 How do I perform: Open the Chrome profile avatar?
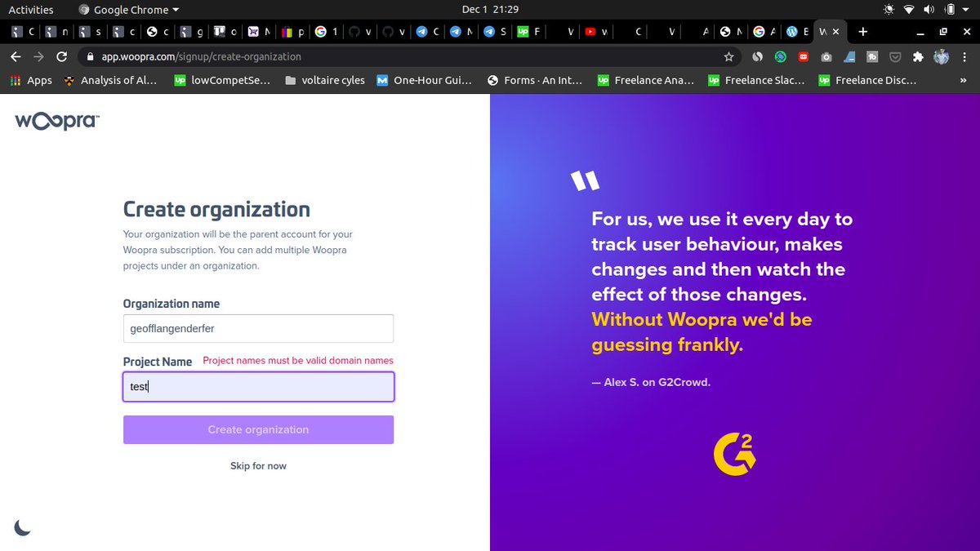click(941, 57)
